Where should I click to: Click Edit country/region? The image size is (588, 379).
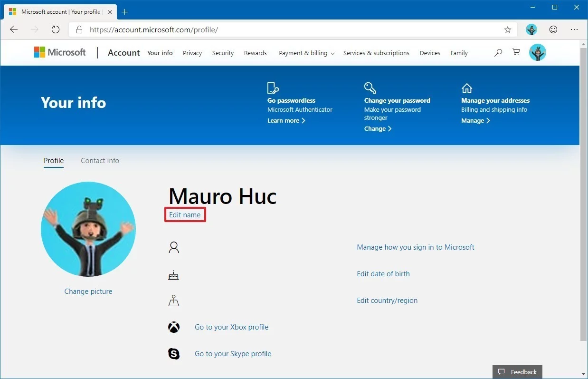pyautogui.click(x=387, y=301)
